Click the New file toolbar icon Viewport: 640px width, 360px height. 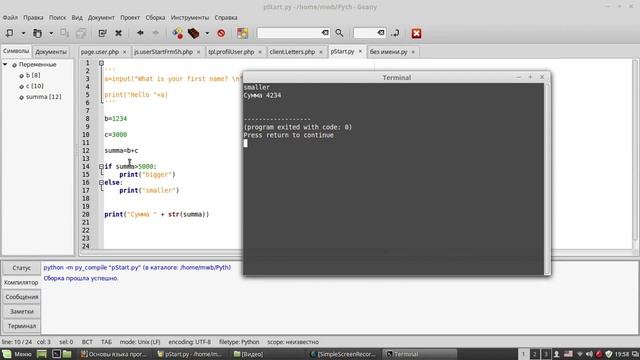[9, 33]
